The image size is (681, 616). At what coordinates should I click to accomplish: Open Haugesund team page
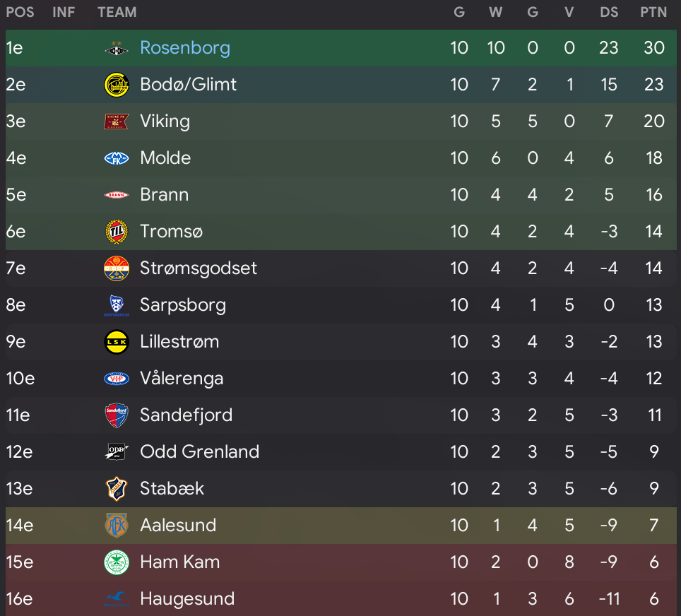(x=187, y=599)
